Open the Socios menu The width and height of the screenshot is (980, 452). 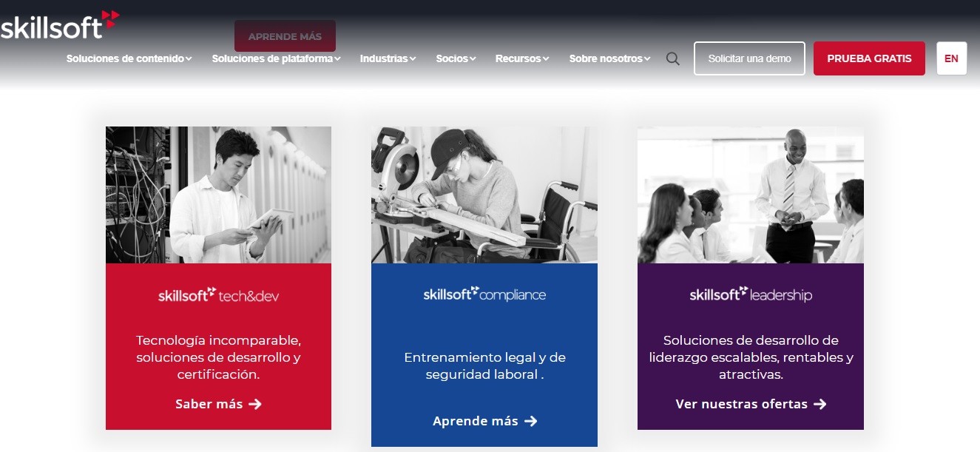[456, 58]
